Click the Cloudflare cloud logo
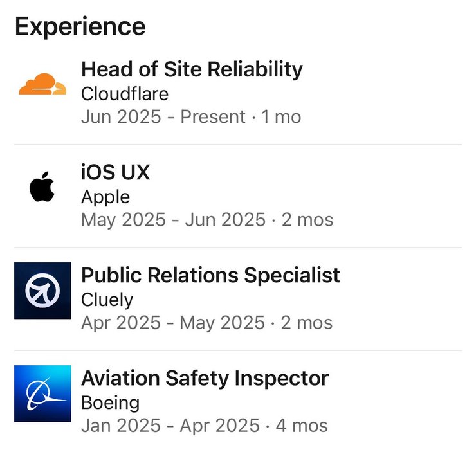 (x=42, y=84)
